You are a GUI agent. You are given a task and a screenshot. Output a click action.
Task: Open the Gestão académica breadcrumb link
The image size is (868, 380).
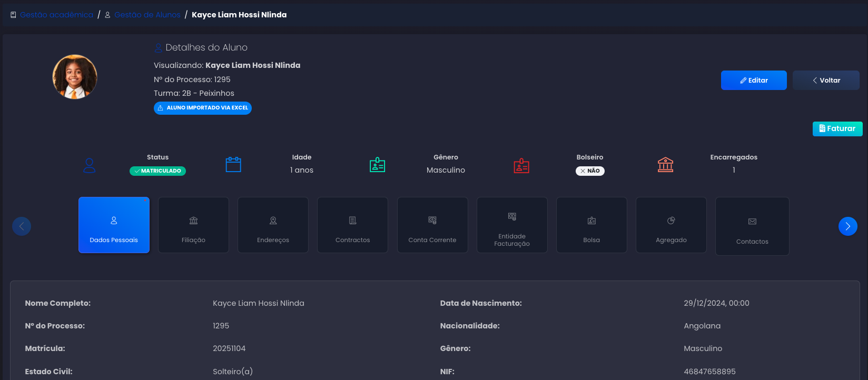56,15
